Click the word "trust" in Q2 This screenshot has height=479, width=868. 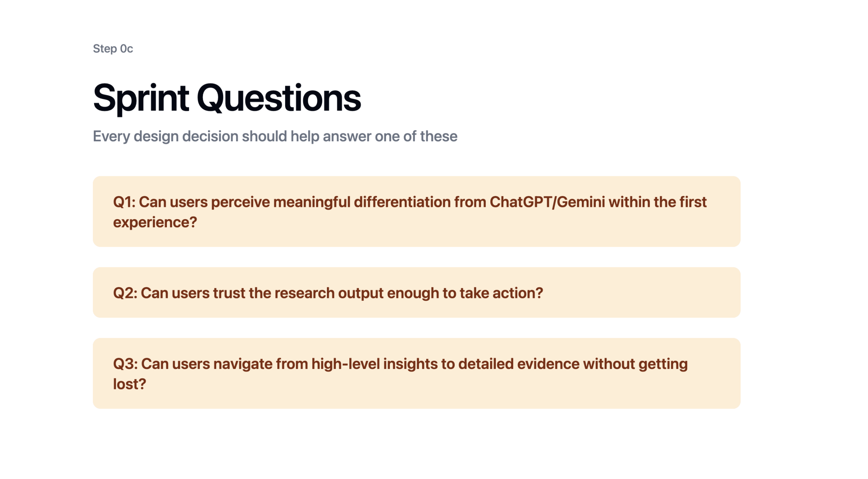point(229,293)
